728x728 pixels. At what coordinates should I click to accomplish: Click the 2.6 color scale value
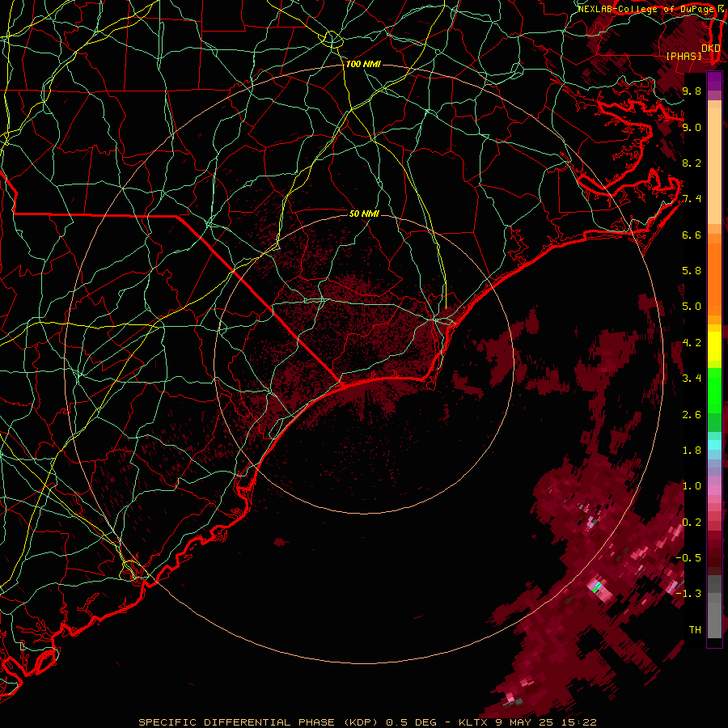692,415
